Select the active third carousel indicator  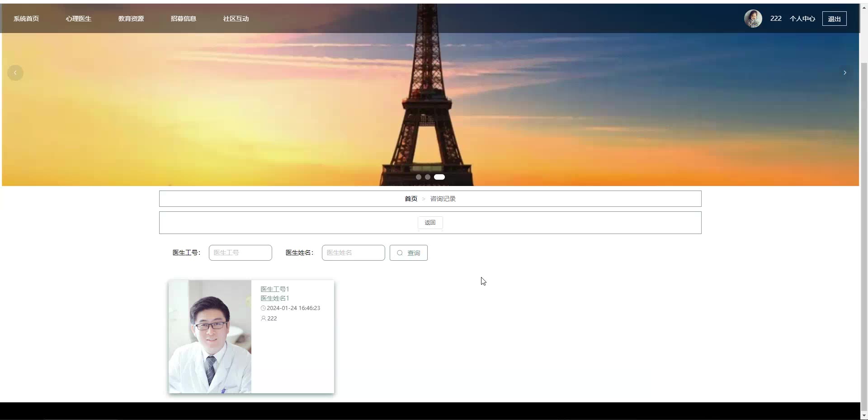tap(439, 177)
